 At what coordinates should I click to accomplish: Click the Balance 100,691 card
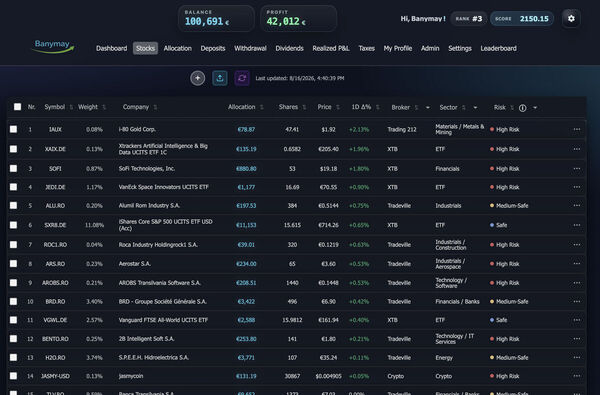[216, 18]
